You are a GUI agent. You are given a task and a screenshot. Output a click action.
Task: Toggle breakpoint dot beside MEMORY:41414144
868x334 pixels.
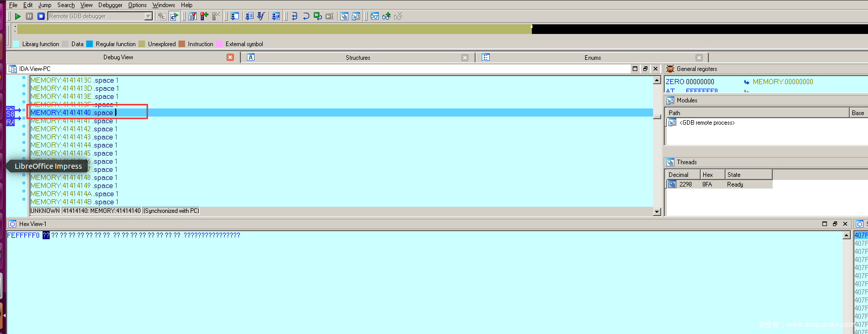tap(24, 143)
